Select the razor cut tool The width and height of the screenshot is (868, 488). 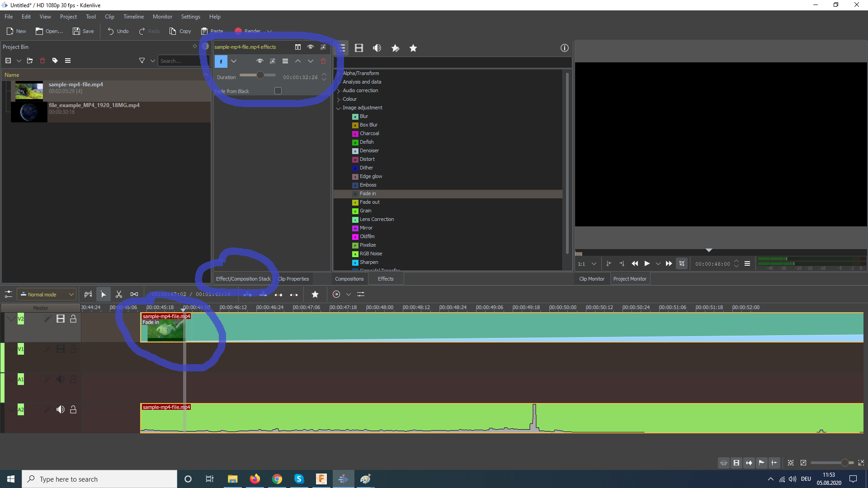pyautogui.click(x=119, y=294)
